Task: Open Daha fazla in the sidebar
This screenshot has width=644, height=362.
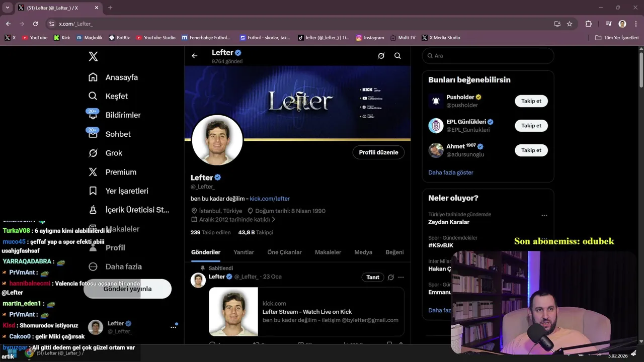Action: (115, 266)
